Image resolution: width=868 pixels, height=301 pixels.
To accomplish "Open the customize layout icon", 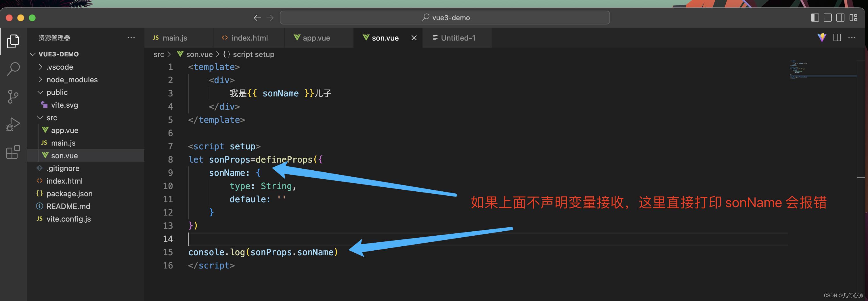I will (x=853, y=18).
